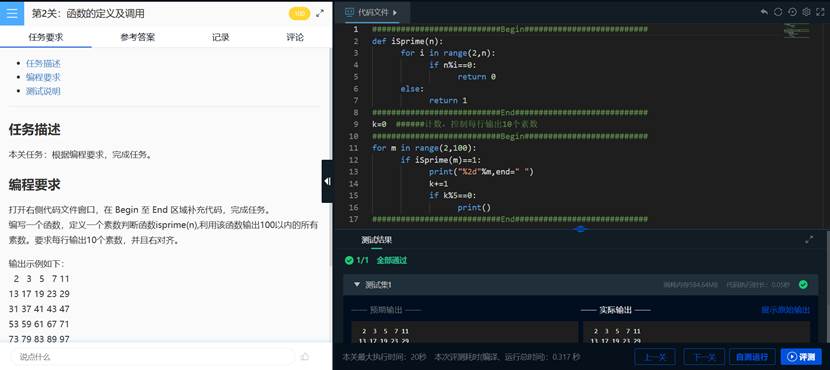
Task: Expand the 代码文件 file list arrow
Action: (395, 12)
